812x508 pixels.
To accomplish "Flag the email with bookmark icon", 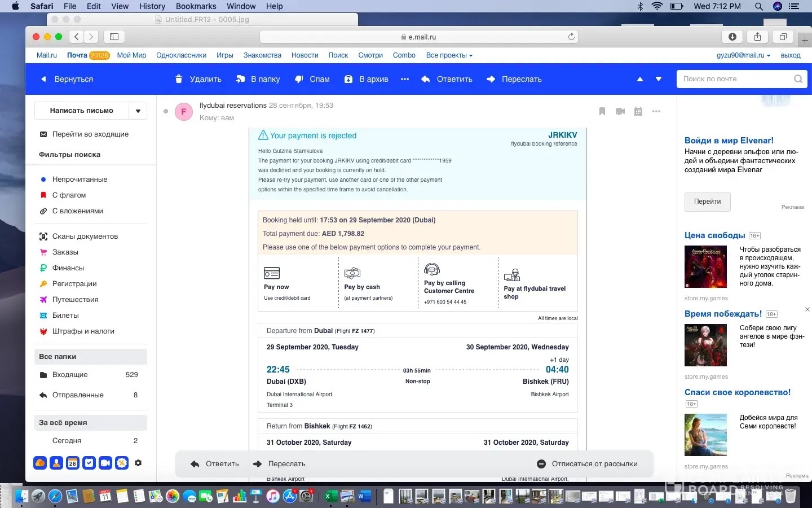I will click(x=602, y=111).
